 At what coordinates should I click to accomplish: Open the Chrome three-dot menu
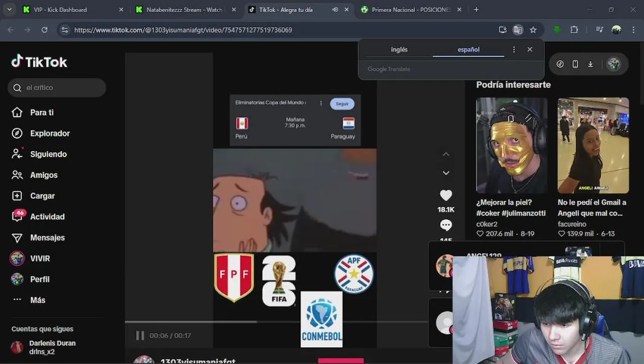(x=633, y=30)
